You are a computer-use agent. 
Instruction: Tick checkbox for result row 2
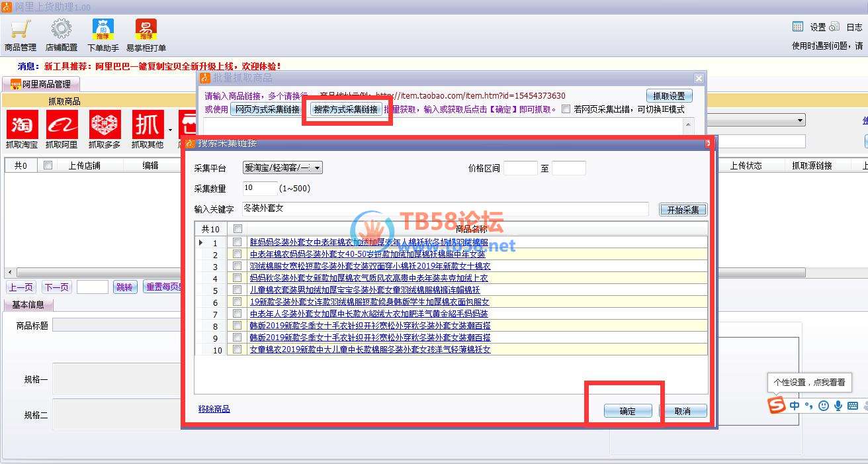click(238, 254)
